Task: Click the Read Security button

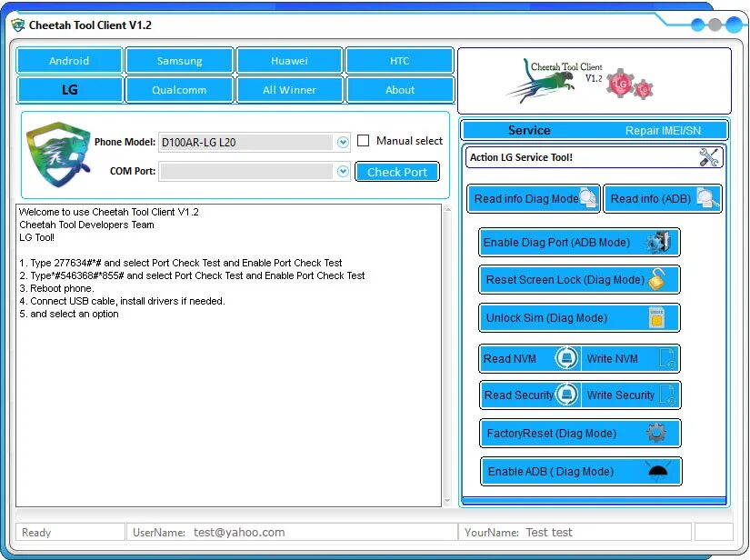Action: [x=530, y=395]
